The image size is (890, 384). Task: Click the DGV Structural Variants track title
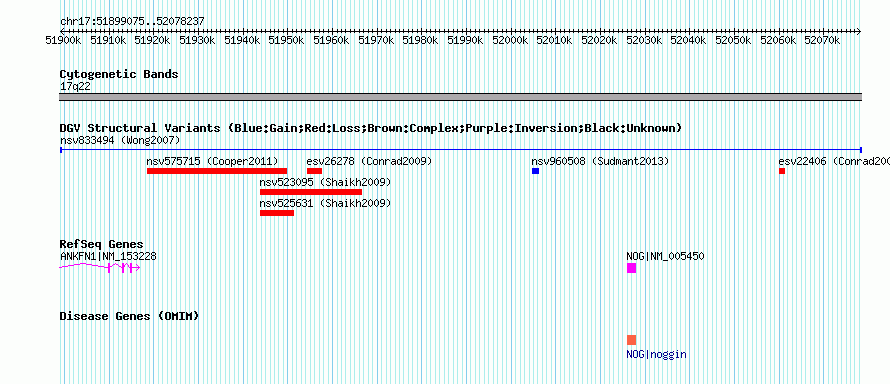coord(371,128)
